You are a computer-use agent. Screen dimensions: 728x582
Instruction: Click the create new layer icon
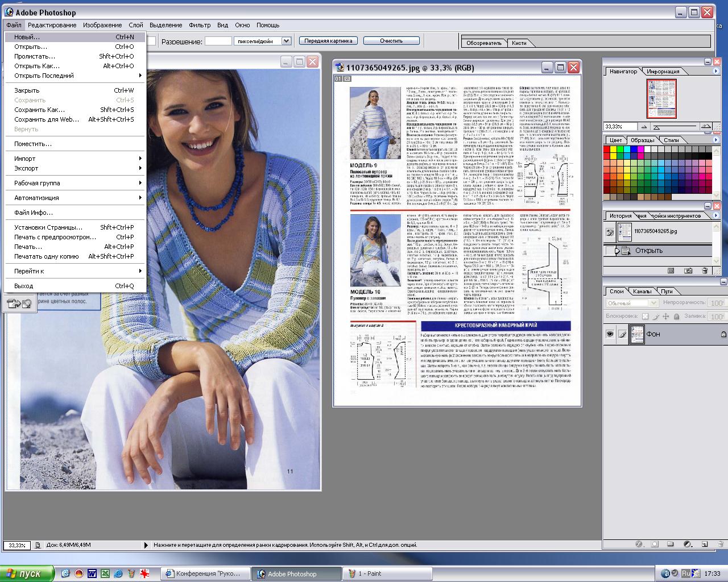pyautogui.click(x=704, y=544)
